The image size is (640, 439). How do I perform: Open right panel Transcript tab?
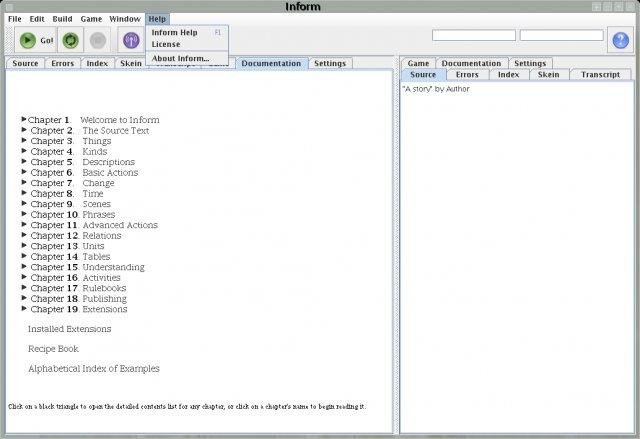tap(600, 75)
